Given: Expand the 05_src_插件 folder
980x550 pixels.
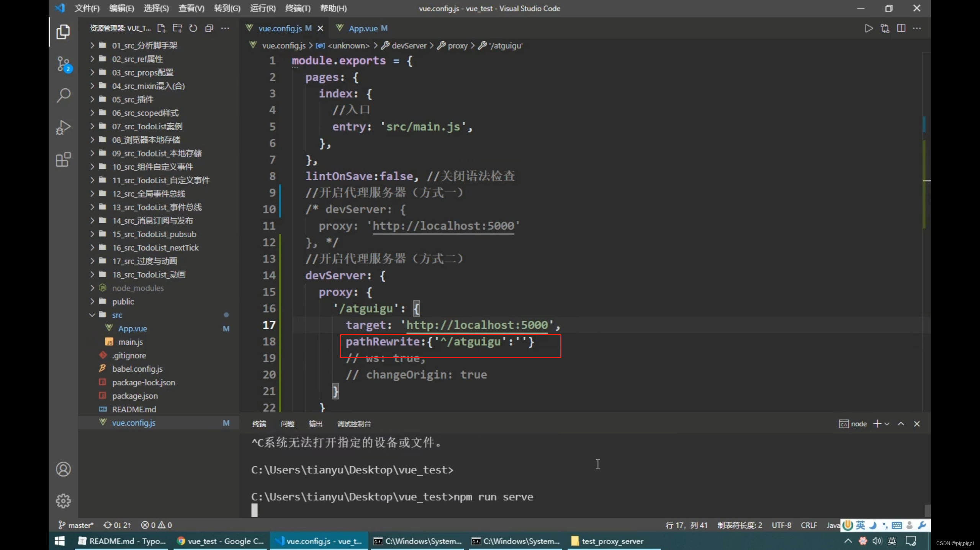Looking at the screenshot, I should pos(159,100).
